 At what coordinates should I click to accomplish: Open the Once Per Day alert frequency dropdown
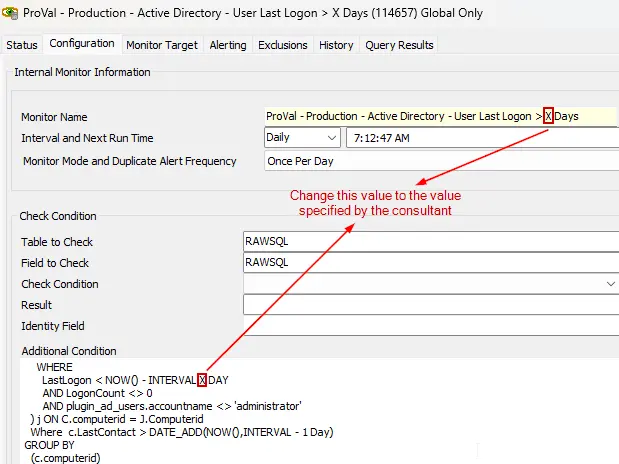pyautogui.click(x=441, y=161)
